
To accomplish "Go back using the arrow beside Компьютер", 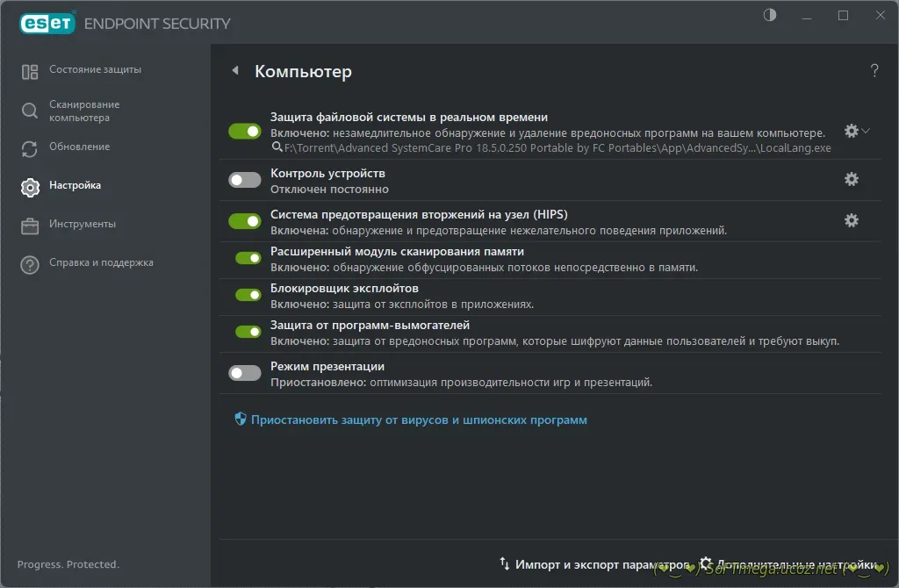I will tap(235, 71).
